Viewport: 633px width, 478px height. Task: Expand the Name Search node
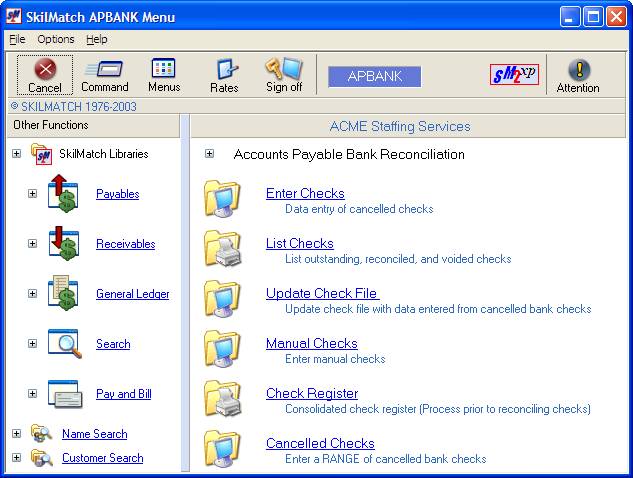point(17,434)
